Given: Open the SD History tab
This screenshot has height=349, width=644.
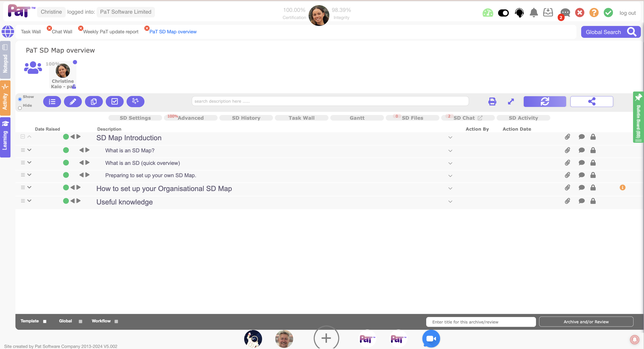Looking at the screenshot, I should click(246, 118).
